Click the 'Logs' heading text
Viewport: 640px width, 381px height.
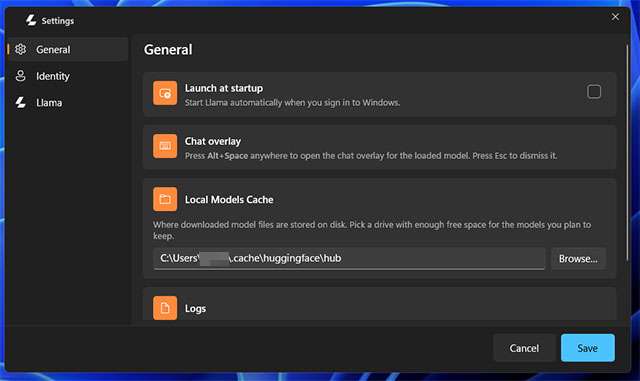tap(195, 309)
